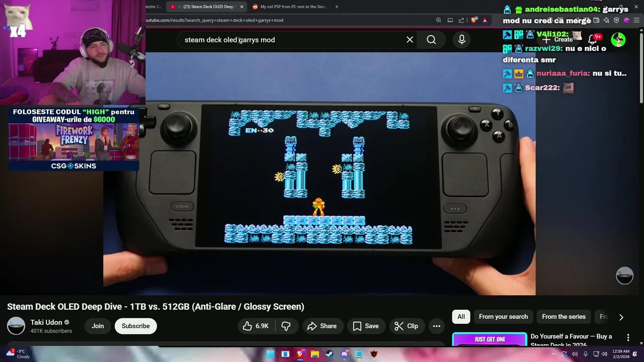Open Brave Rewards triangle icon
The height and width of the screenshot is (362, 644).
(485, 20)
